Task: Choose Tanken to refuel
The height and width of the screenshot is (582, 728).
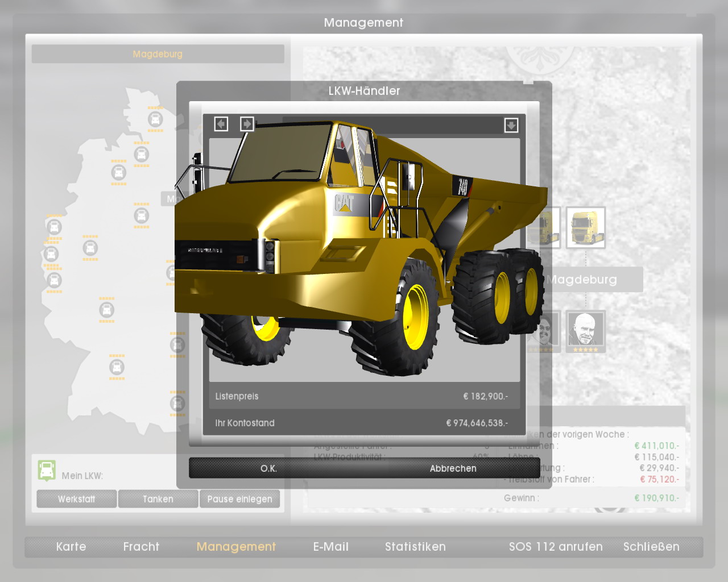Action: (x=158, y=499)
